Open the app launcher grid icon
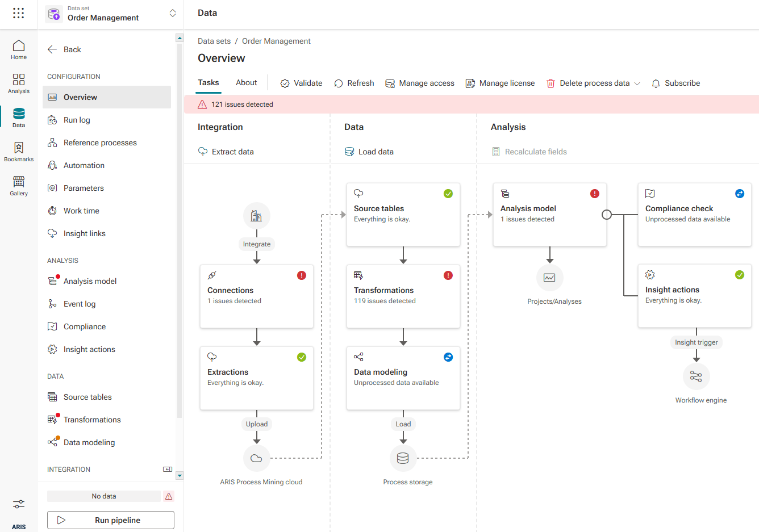The width and height of the screenshot is (759, 532). click(x=19, y=13)
